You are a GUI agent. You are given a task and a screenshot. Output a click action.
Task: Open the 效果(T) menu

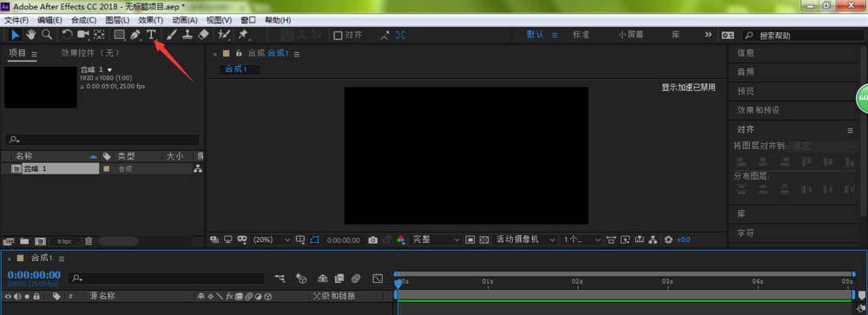click(150, 20)
